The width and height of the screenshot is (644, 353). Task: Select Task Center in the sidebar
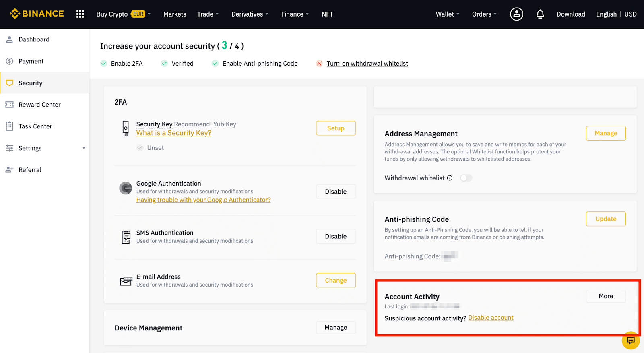point(45,126)
